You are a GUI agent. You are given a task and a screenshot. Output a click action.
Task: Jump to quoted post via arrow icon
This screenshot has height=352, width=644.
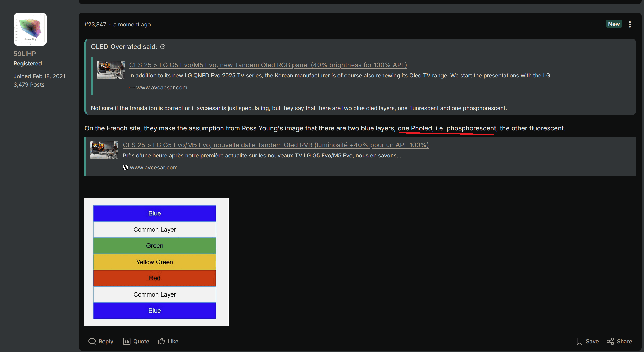[163, 47]
